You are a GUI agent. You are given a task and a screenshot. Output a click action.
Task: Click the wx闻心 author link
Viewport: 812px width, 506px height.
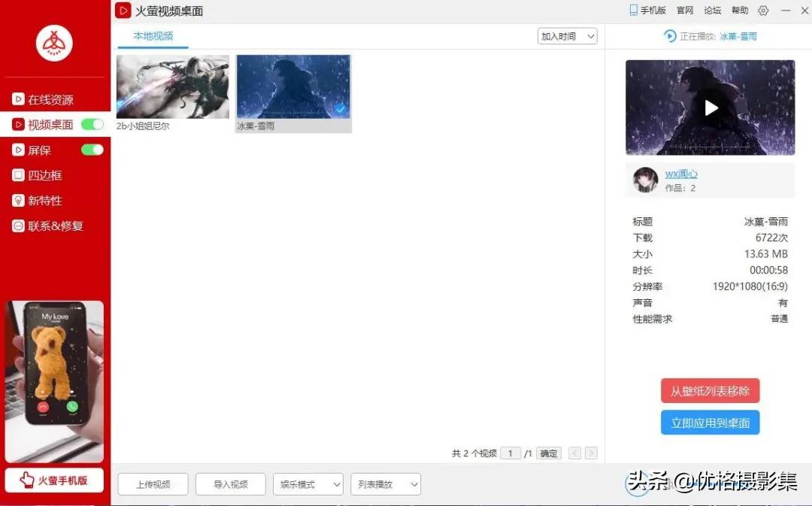(680, 173)
